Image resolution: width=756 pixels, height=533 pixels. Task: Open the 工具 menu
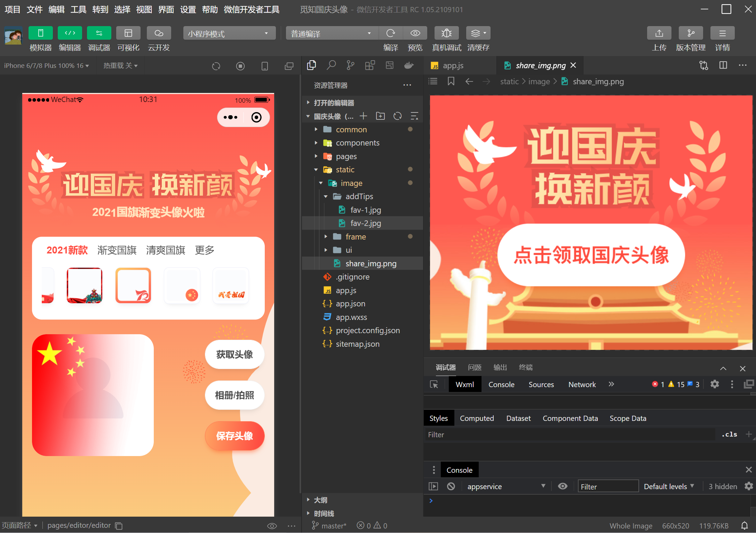click(78, 9)
